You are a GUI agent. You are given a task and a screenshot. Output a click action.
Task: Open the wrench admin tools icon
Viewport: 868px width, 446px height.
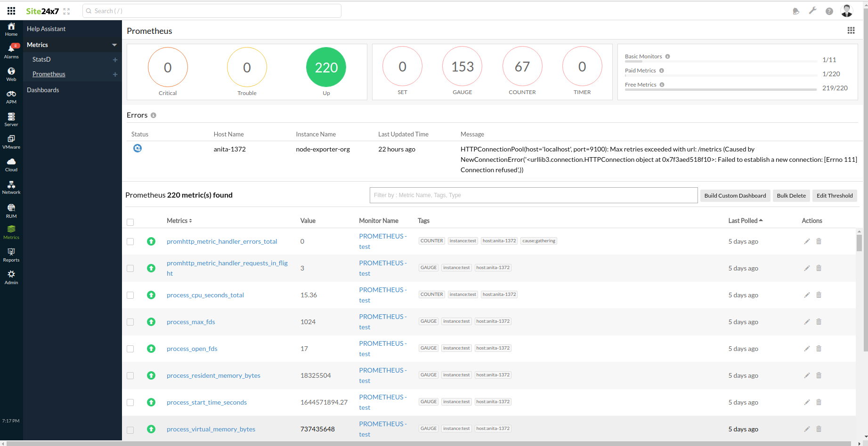(812, 10)
